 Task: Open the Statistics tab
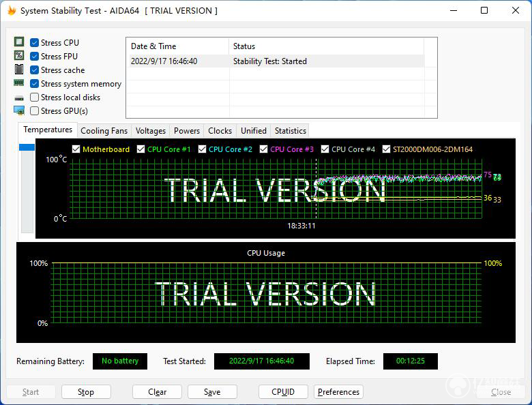point(291,131)
